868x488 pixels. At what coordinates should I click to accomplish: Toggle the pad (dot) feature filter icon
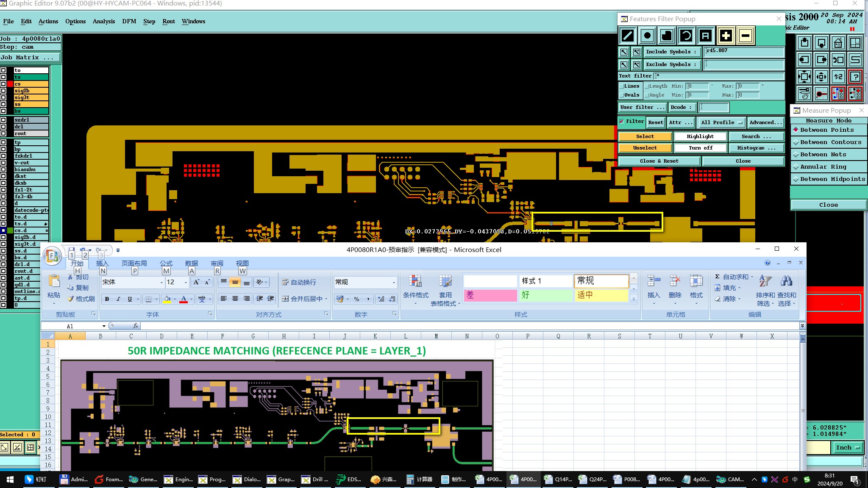647,36
